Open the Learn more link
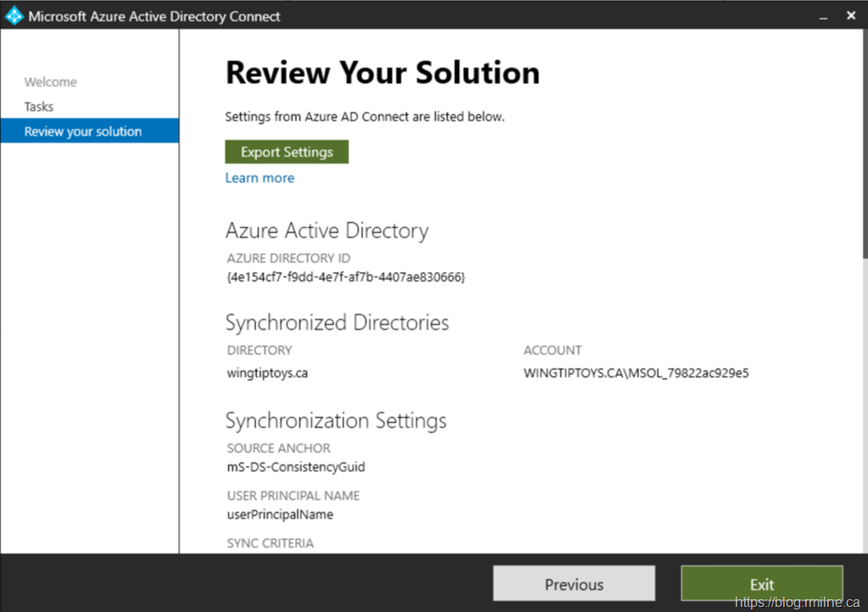868x612 pixels. click(259, 178)
